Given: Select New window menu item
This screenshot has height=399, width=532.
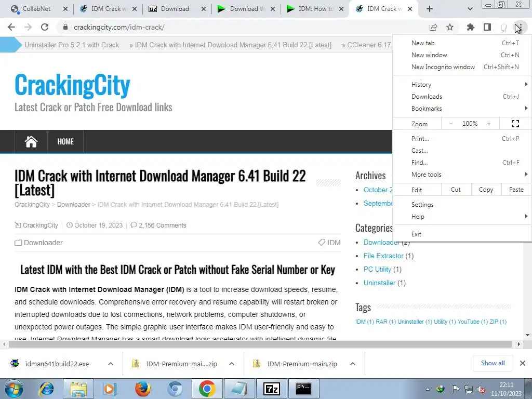Looking at the screenshot, I should pyautogui.click(x=462, y=55).
